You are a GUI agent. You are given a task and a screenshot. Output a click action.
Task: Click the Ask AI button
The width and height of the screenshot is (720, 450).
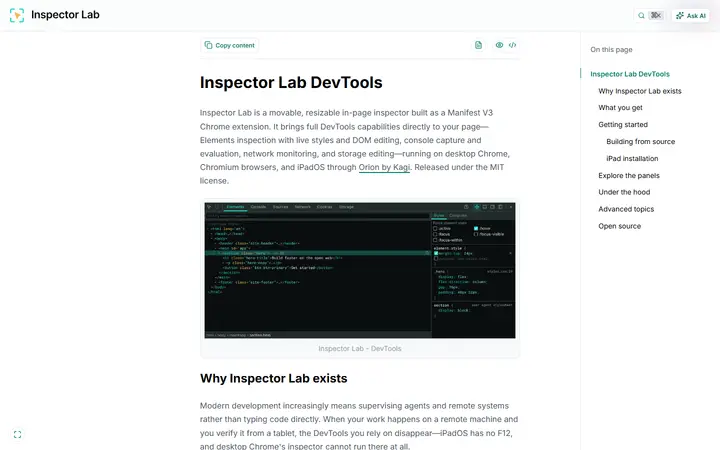pos(691,16)
